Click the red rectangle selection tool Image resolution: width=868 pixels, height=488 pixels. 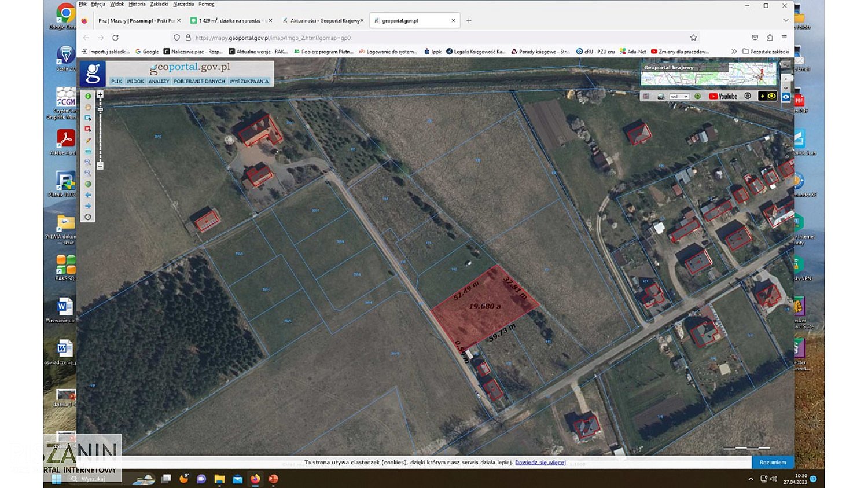(88, 129)
